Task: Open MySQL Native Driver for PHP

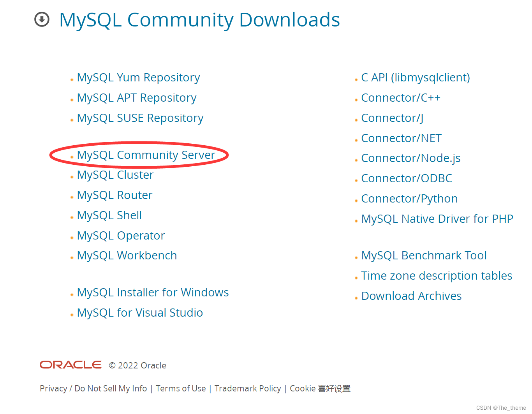Action: click(437, 219)
